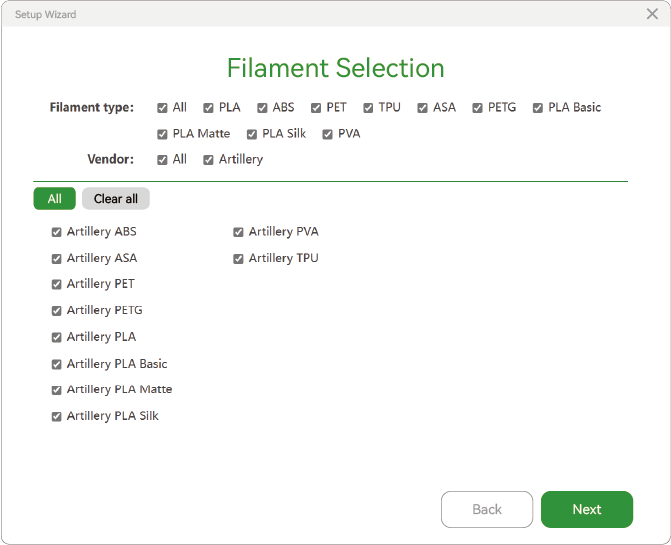Toggle the PLA Silk type checkbox
The width and height of the screenshot is (671, 545).
click(x=252, y=134)
